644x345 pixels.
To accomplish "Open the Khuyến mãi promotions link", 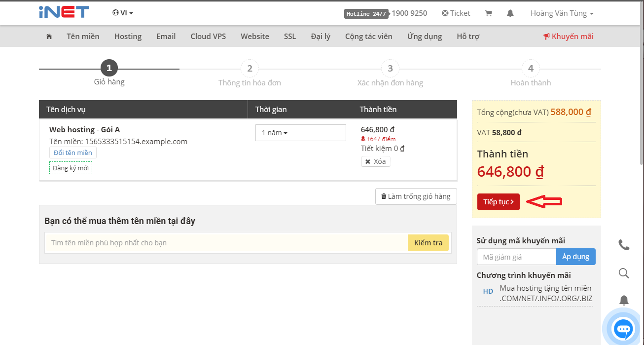I will point(568,37).
